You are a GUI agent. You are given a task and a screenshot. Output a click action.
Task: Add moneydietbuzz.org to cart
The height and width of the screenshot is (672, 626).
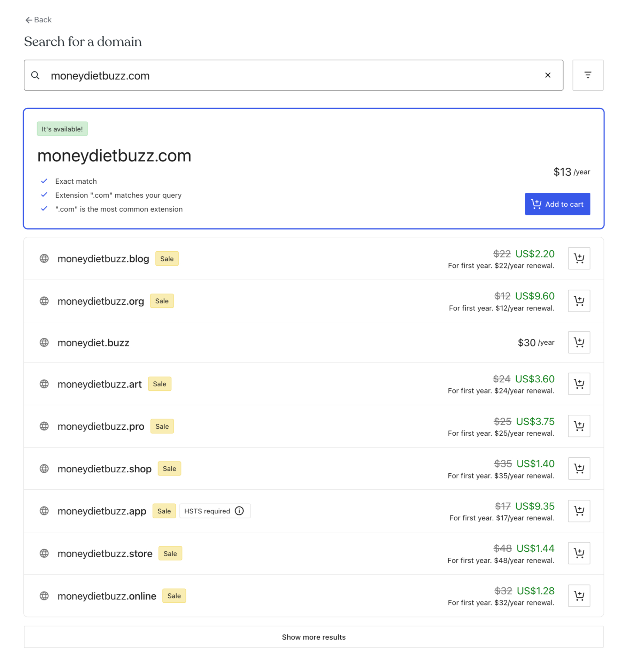pos(578,301)
